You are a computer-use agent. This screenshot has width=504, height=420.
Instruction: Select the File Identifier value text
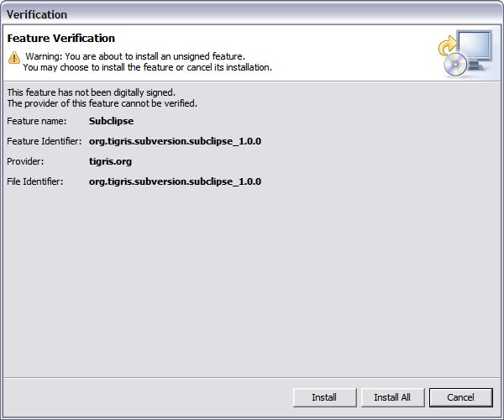(x=176, y=181)
